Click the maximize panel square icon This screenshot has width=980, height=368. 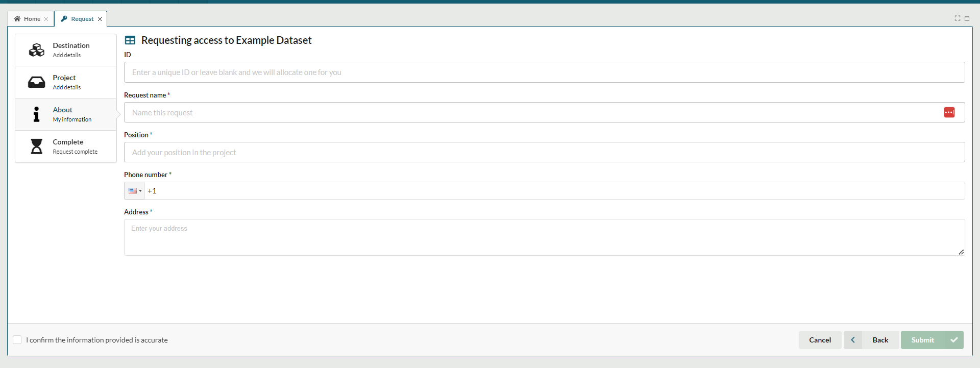click(x=967, y=18)
